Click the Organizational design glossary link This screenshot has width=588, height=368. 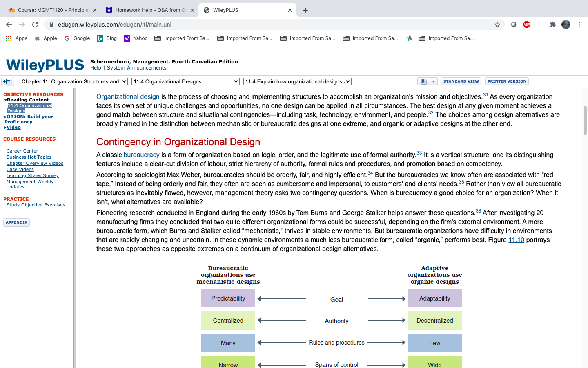point(128,97)
